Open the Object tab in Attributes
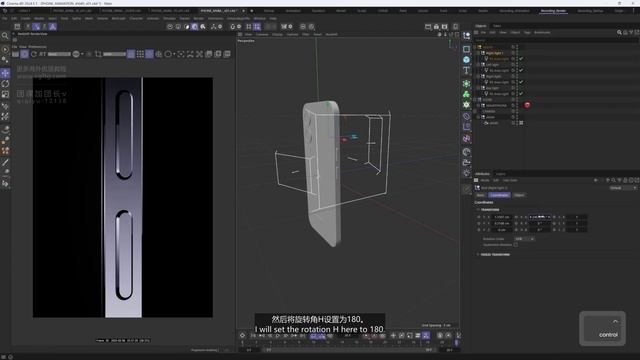The width and height of the screenshot is (640, 360). coord(519,195)
